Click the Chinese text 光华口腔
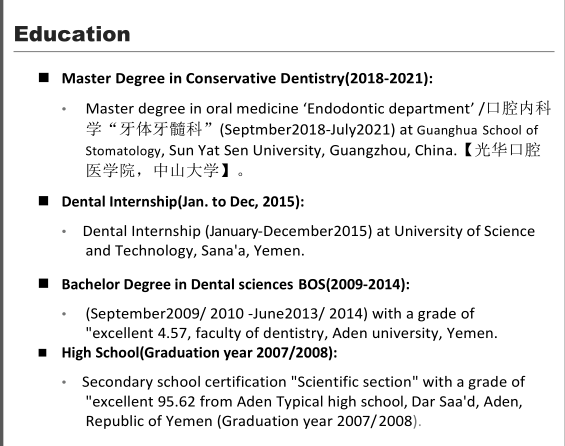The width and height of the screenshot is (565, 446). click(507, 150)
